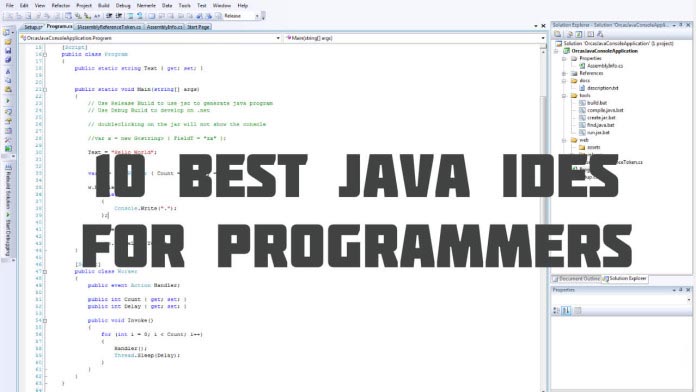Collapse the web folder
This screenshot has height=392, width=696.
tap(564, 140)
